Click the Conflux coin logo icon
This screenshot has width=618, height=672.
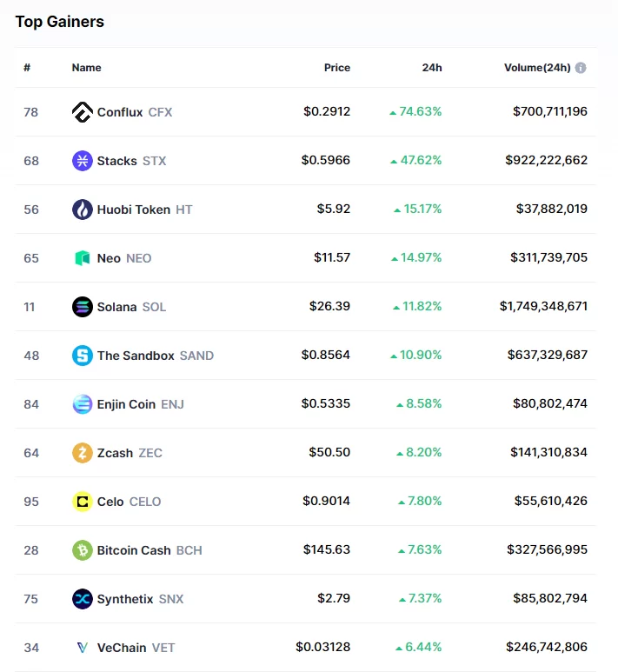pos(83,112)
